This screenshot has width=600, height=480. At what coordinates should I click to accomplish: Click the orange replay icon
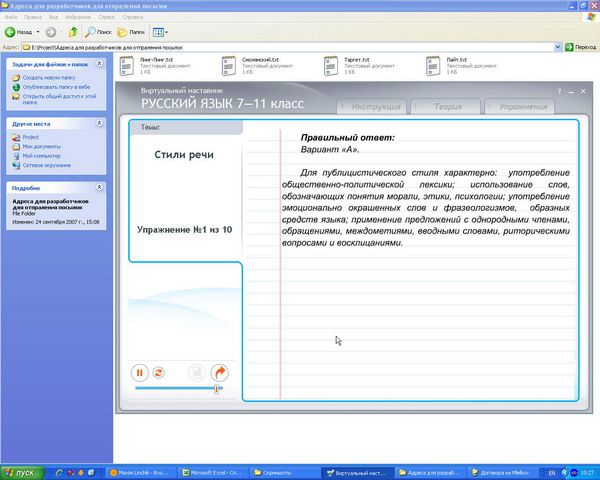point(158,373)
